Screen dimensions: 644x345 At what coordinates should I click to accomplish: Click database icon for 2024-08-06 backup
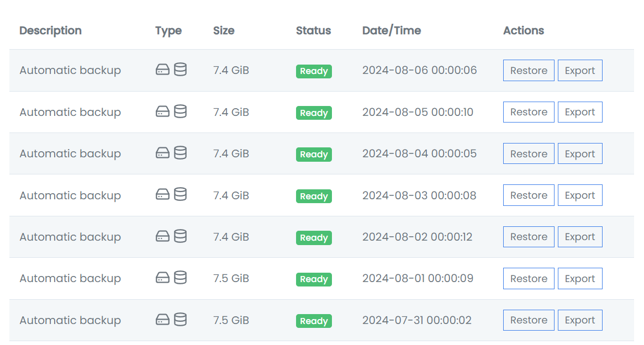[180, 70]
